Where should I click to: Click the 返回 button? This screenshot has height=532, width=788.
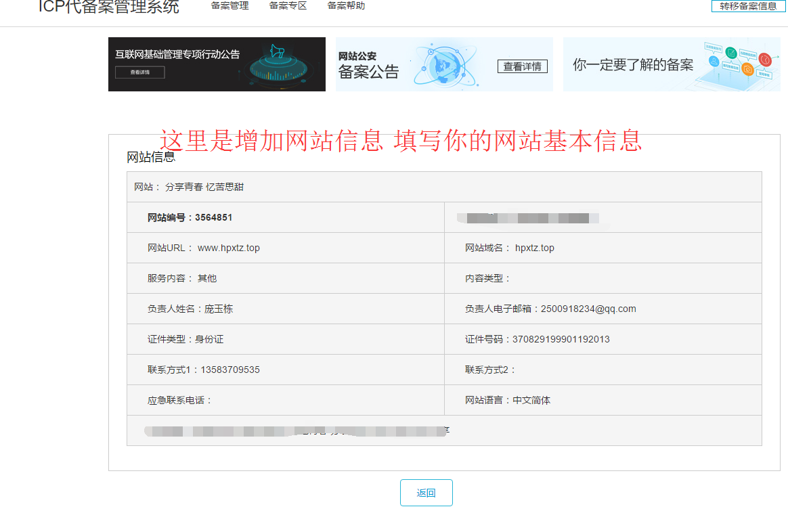(x=426, y=493)
